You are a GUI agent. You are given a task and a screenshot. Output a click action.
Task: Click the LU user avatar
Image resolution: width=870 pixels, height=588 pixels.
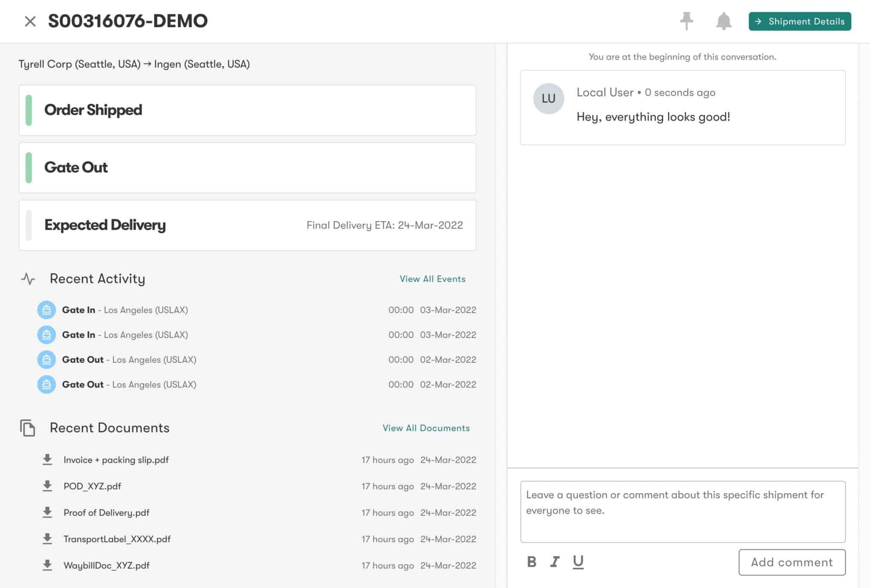click(548, 99)
